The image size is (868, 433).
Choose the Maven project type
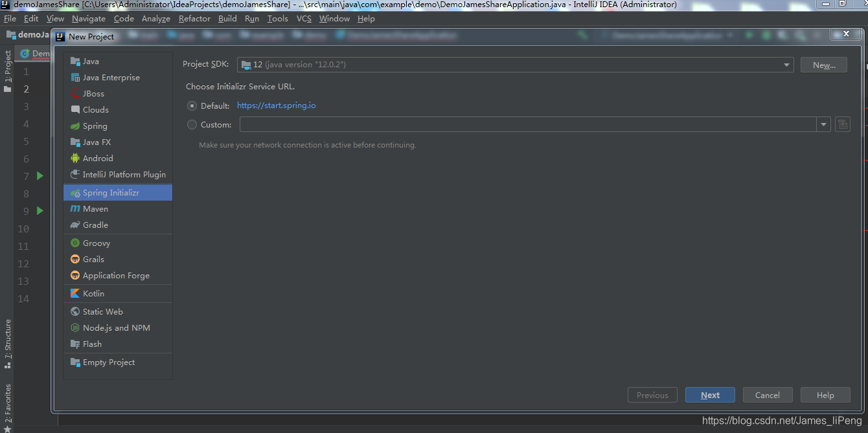118,209
